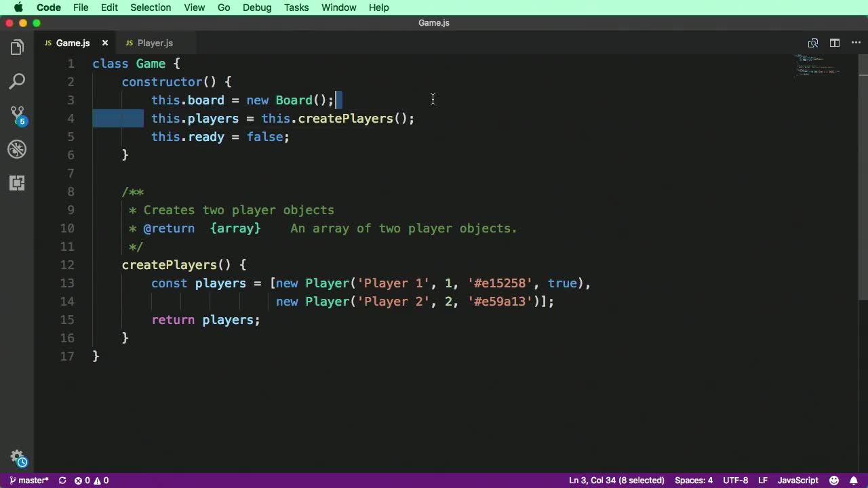Open the Explorer view in the activity bar
868x488 pixels.
click(x=17, y=46)
